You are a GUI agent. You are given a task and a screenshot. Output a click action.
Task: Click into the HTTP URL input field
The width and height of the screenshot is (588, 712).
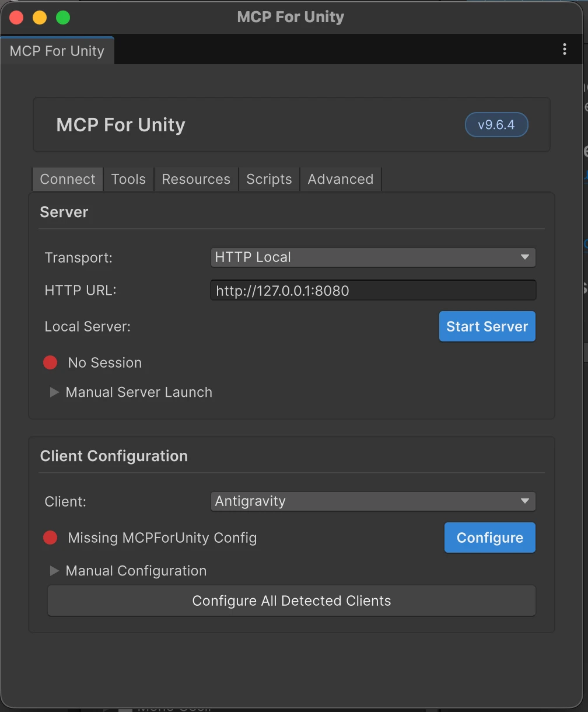point(373,290)
